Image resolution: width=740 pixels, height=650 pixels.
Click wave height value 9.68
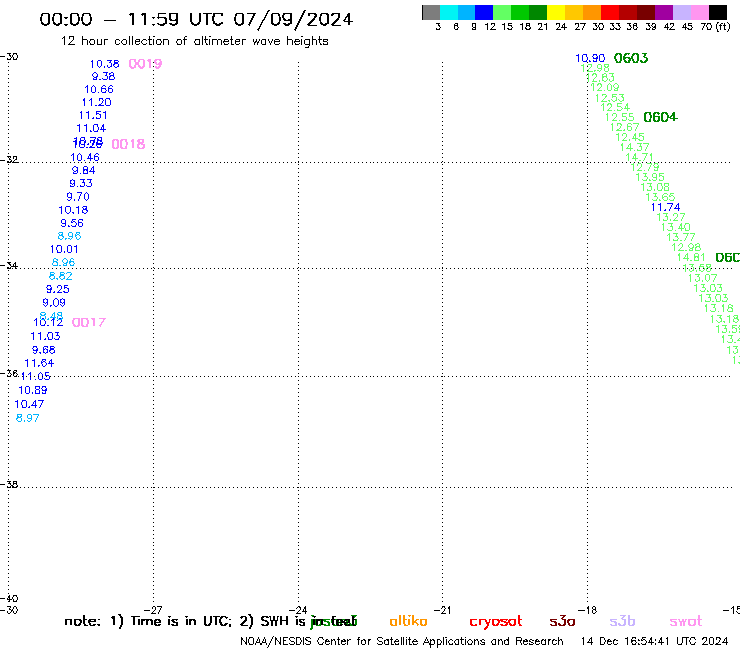[x=43, y=350]
